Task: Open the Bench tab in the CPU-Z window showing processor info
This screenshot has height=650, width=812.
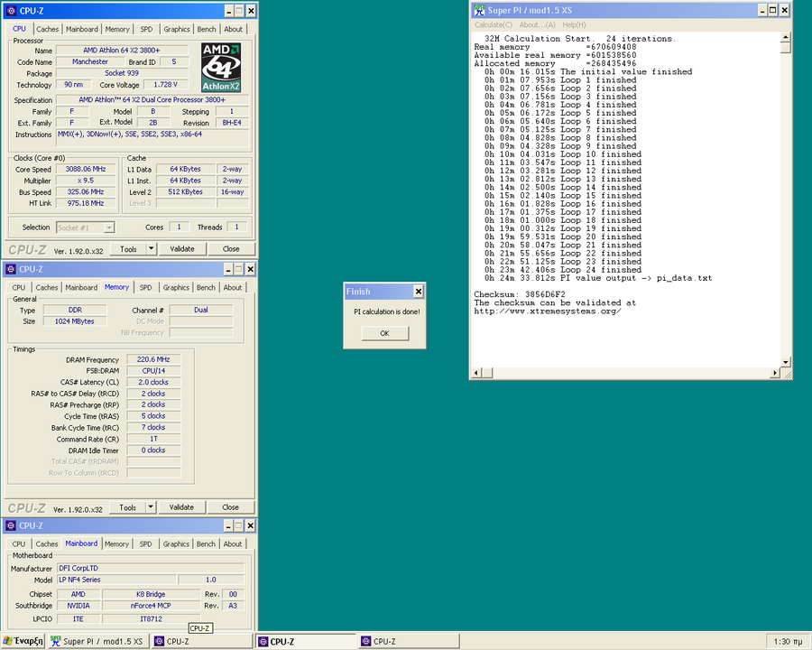Action: (x=207, y=30)
